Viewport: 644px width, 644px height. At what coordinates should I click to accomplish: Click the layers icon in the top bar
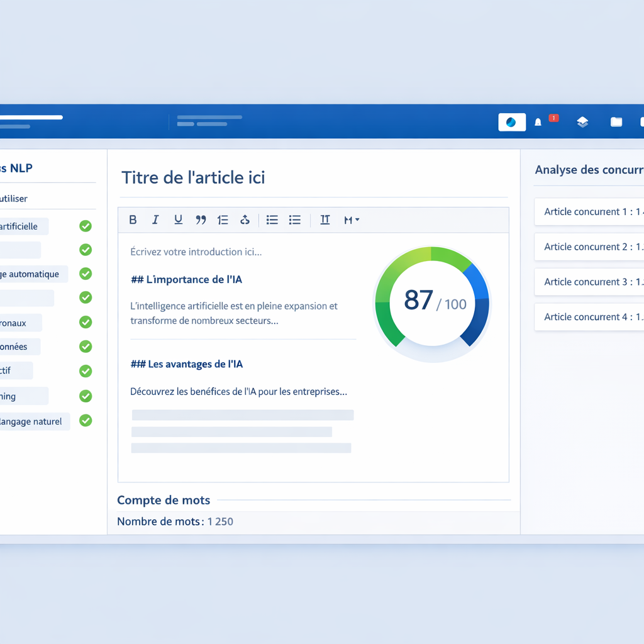point(582,121)
